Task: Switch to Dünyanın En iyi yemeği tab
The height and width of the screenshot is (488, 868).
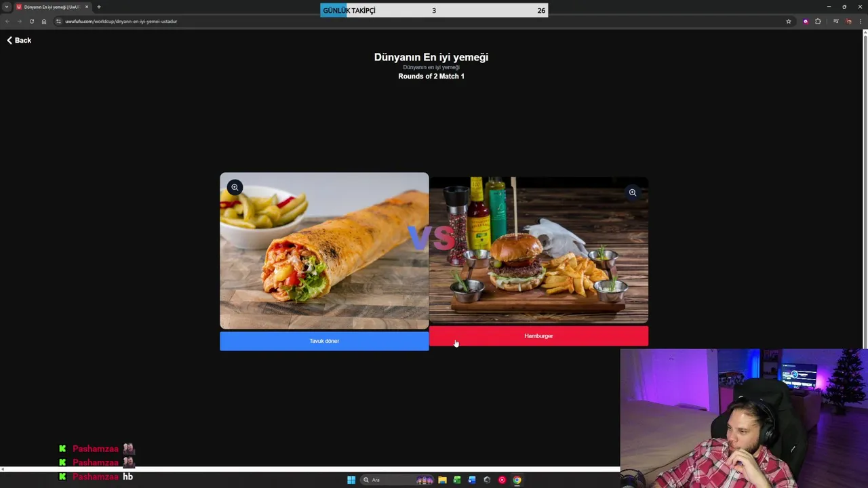Action: 51,7
